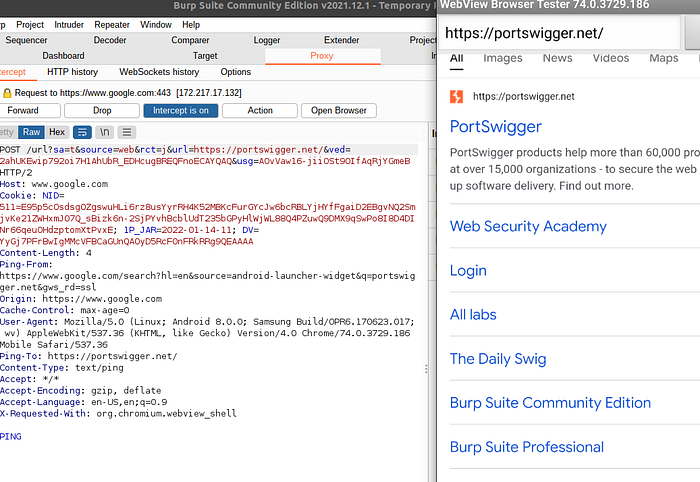This screenshot has width=700, height=482.
Task: Open the All labs sitelink
Action: point(473,315)
